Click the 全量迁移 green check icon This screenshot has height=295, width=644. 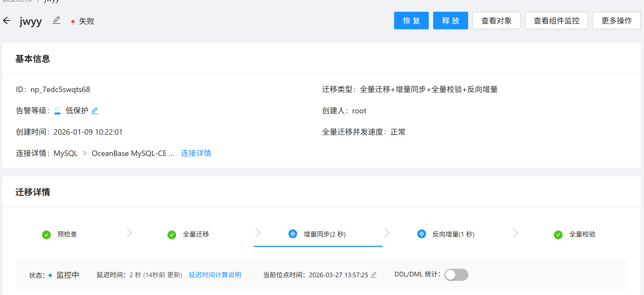[172, 234]
